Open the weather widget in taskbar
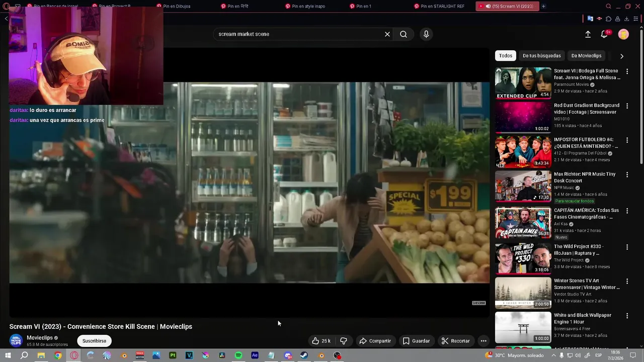The height and width of the screenshot is (362, 644). click(x=514, y=355)
